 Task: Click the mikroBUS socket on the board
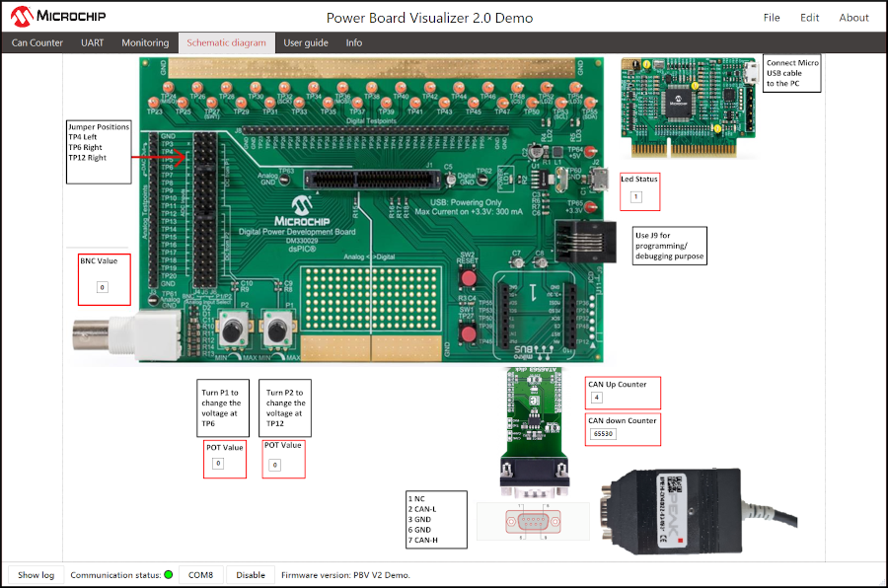point(536,316)
